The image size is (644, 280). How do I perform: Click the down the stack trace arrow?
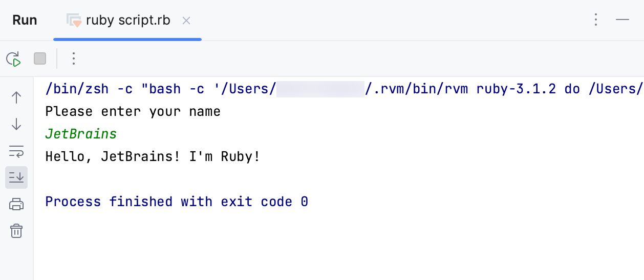tap(16, 124)
